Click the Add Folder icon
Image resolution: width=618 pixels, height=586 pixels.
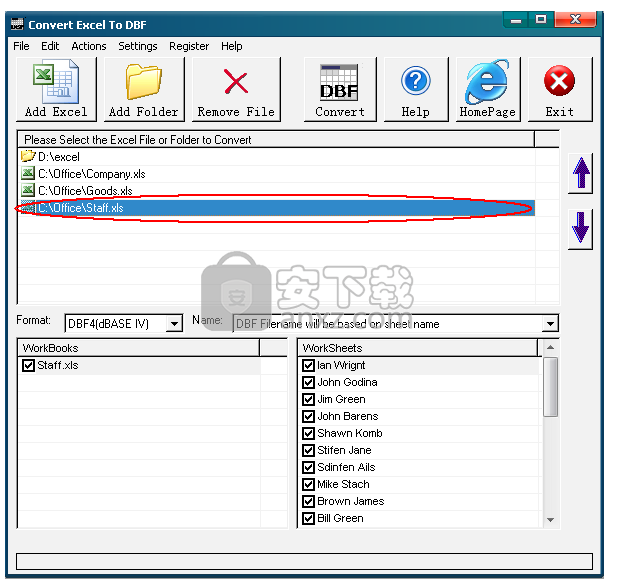(x=143, y=82)
